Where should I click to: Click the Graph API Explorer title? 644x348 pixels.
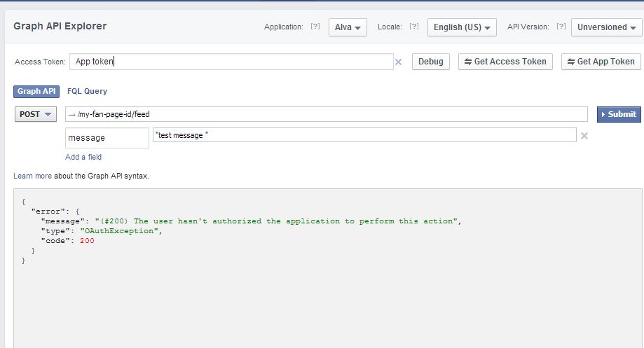pyautogui.click(x=60, y=26)
